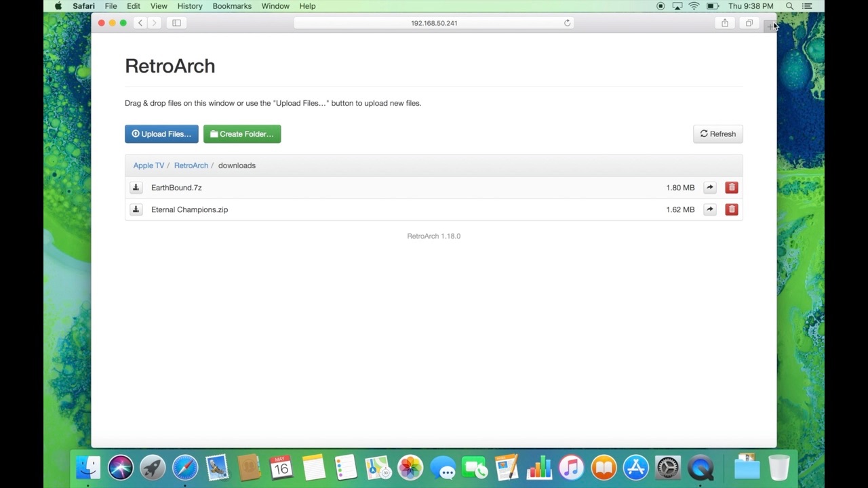Click the Create Folder button
This screenshot has width=868, height=488.
[241, 134]
